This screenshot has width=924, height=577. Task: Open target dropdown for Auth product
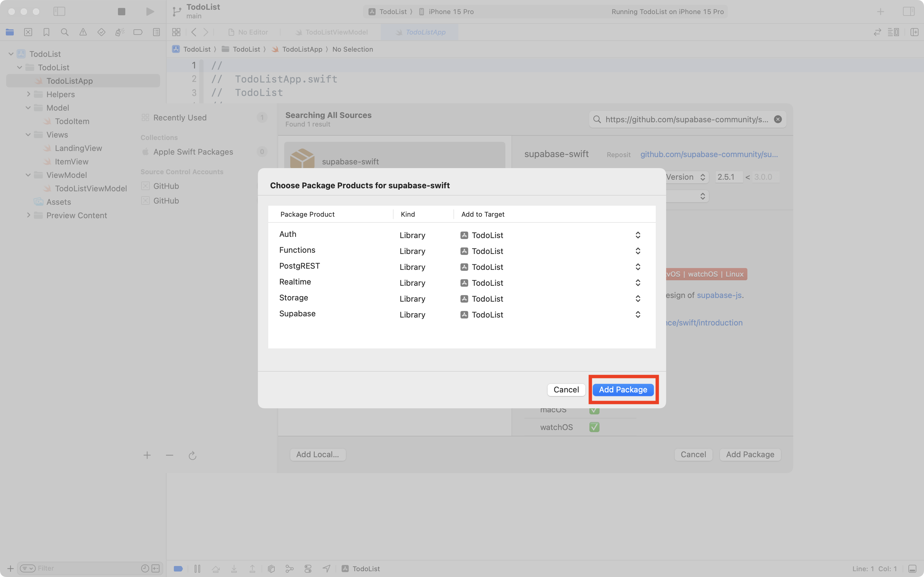tap(637, 235)
